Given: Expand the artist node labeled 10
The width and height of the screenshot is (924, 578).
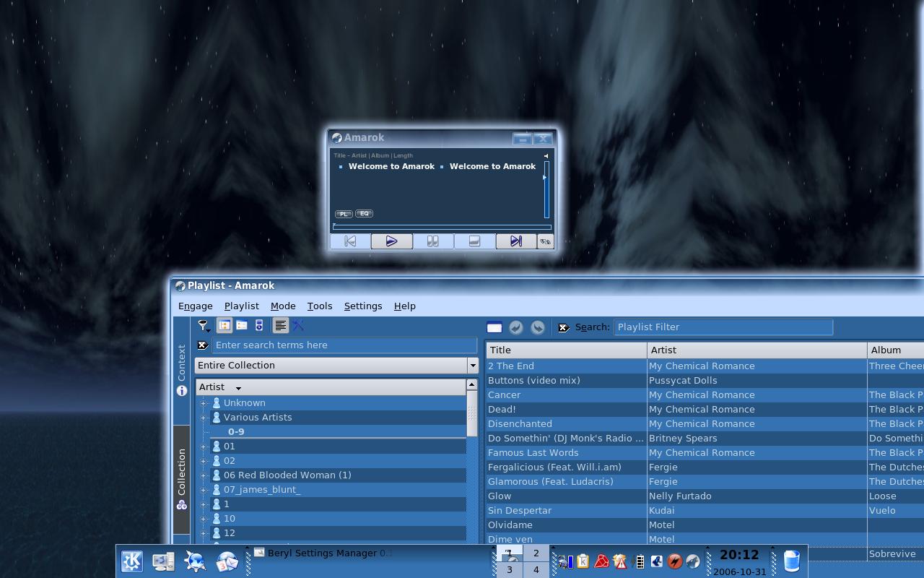Looking at the screenshot, I should (204, 519).
